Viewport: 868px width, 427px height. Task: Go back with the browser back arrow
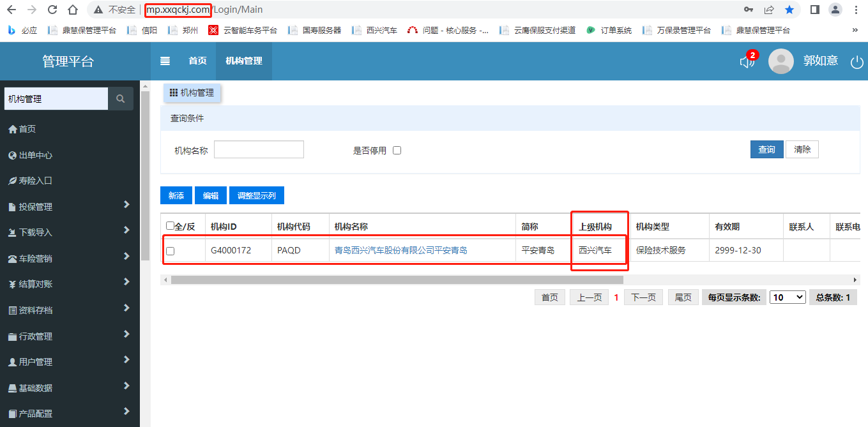point(11,10)
